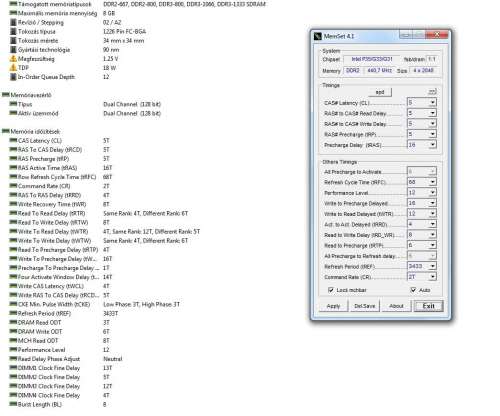The height and width of the screenshot is (416, 500).
Task: Click the spd button in Timings section
Action: pos(380,92)
